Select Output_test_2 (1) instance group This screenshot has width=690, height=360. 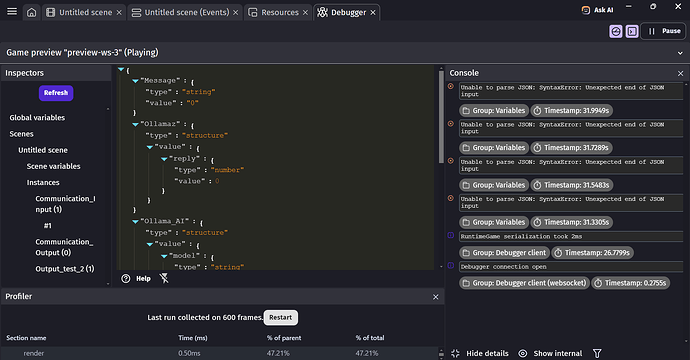(65, 268)
